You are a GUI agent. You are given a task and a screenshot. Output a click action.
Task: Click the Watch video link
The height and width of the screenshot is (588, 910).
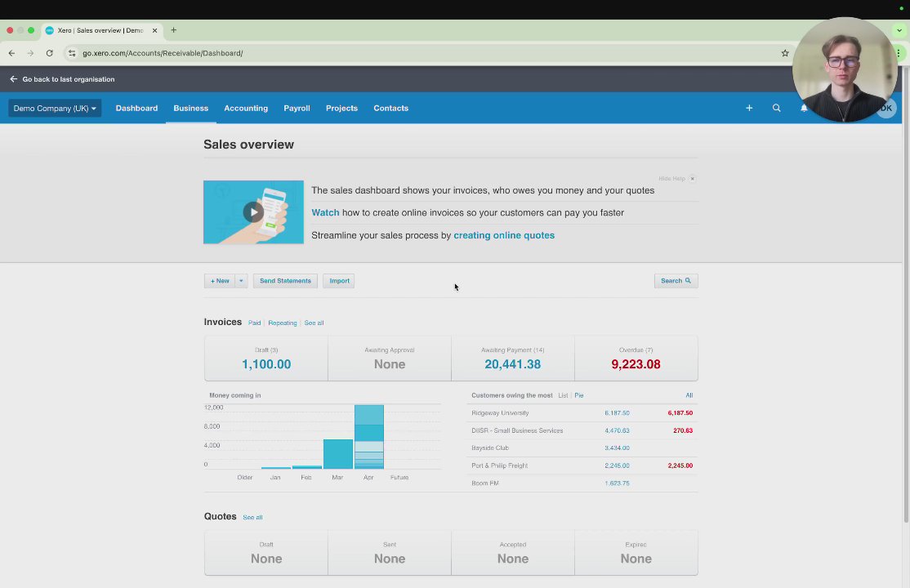pos(325,212)
